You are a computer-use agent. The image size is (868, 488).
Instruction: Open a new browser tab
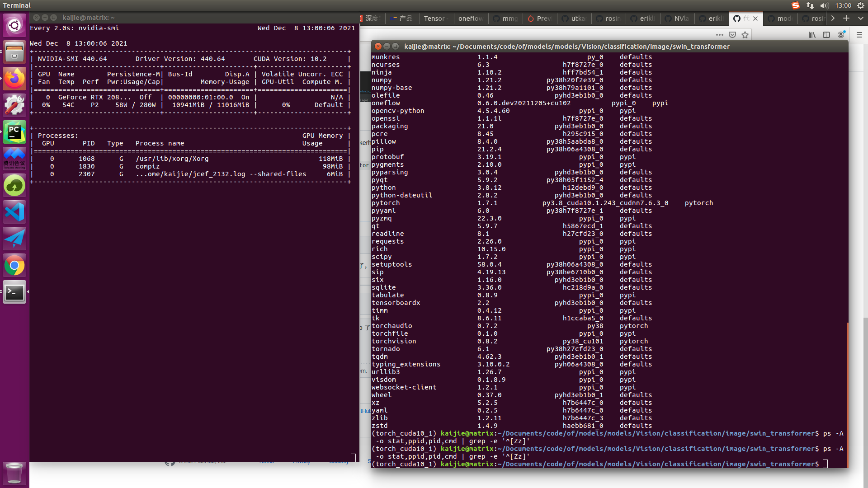846,19
